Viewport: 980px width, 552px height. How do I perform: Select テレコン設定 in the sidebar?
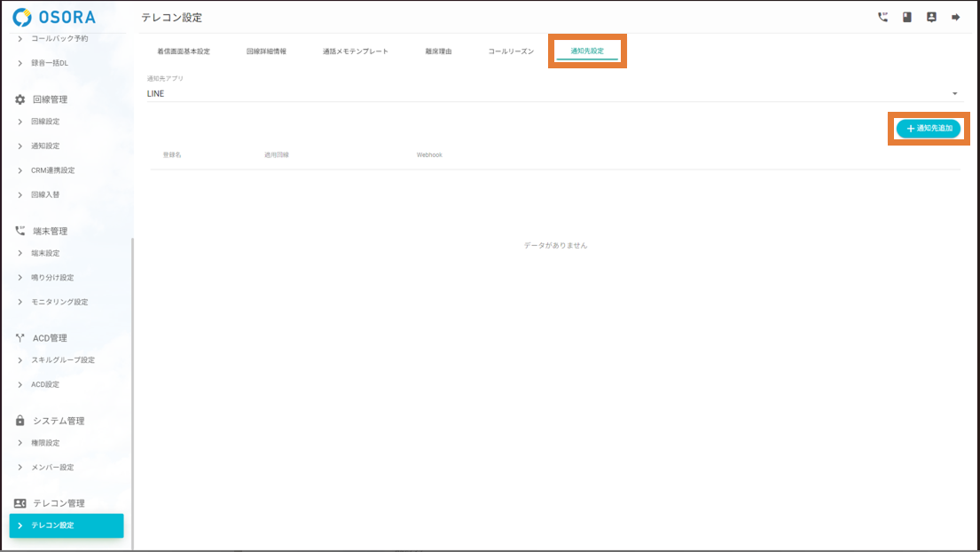(x=53, y=525)
